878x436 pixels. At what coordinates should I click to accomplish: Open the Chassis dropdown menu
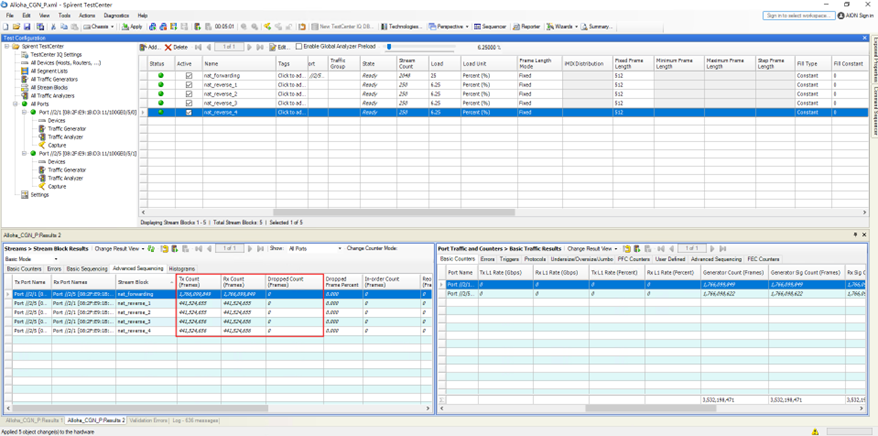pyautogui.click(x=100, y=27)
